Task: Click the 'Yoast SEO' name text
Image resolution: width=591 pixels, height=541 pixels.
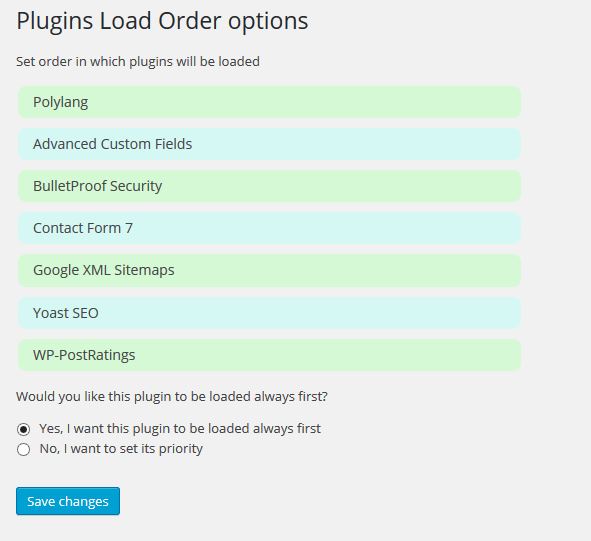Action: 66,313
